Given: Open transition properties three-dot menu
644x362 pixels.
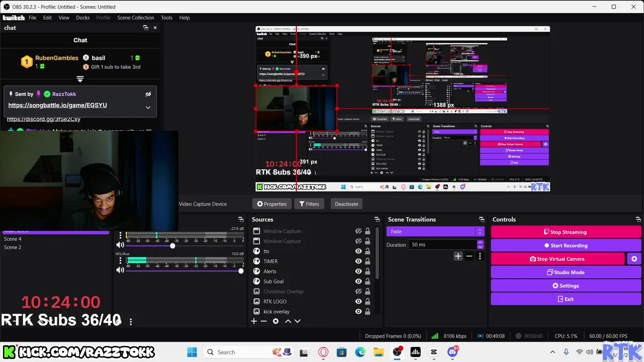Looking at the screenshot, I should (479, 256).
